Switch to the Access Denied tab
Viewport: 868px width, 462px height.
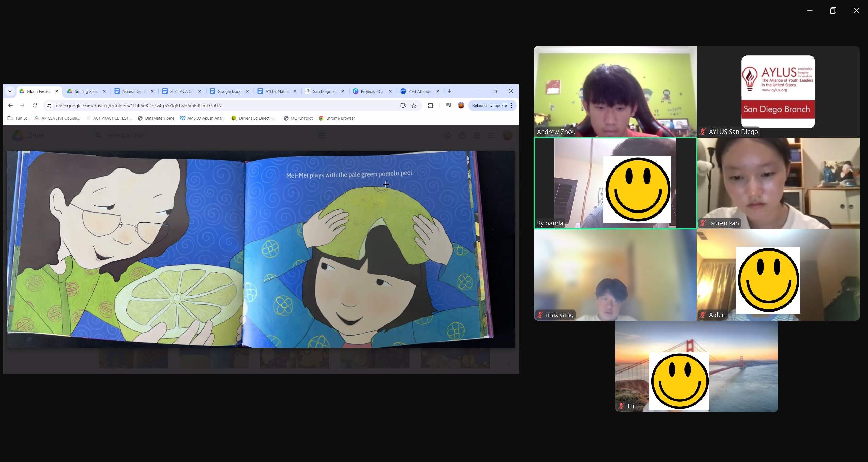tap(134, 91)
